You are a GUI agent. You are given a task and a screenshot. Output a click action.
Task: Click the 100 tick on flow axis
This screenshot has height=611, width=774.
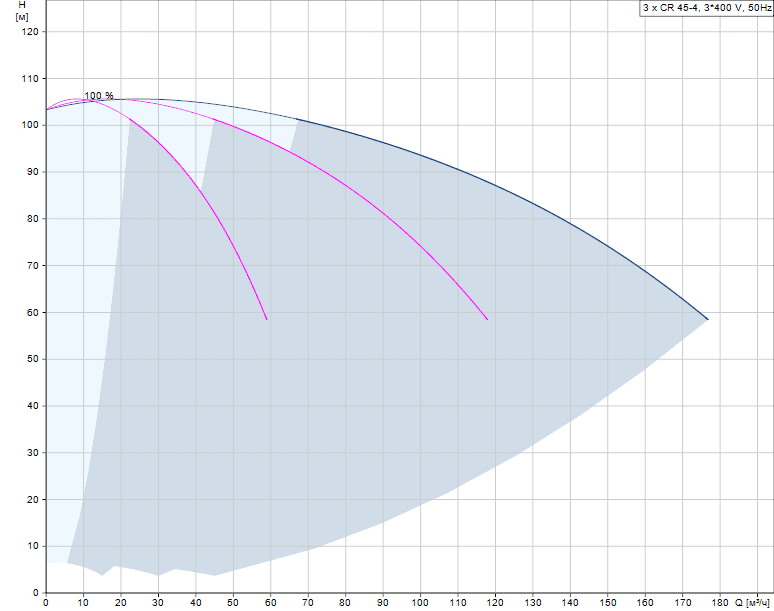click(420, 603)
